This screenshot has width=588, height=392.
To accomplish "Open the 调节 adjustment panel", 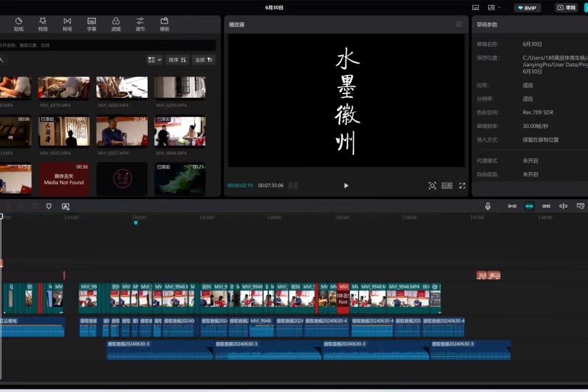I will click(140, 24).
